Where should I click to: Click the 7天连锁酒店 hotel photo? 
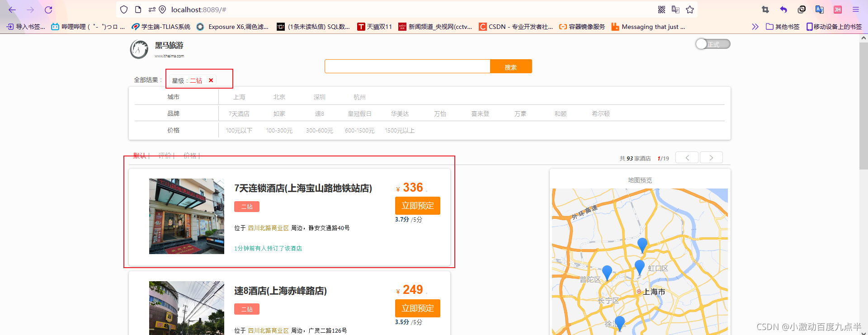coord(187,216)
